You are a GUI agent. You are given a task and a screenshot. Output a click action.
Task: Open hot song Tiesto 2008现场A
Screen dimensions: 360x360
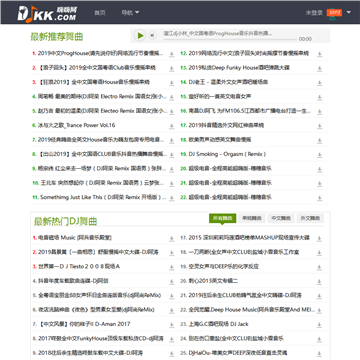tap(79, 266)
